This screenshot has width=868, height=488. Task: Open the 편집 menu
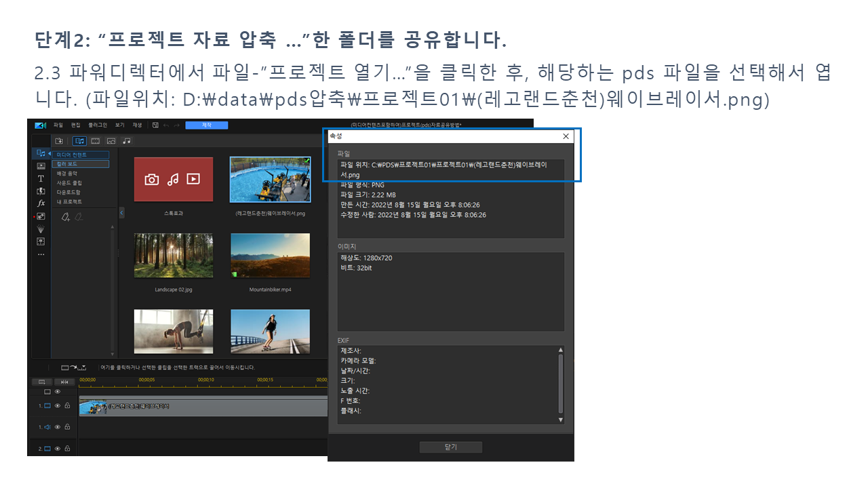76,125
